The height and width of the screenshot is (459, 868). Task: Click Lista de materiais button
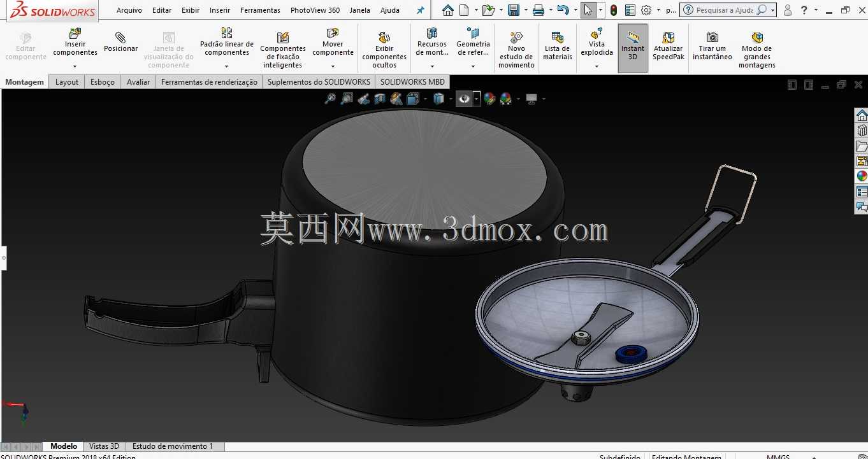pyautogui.click(x=558, y=46)
